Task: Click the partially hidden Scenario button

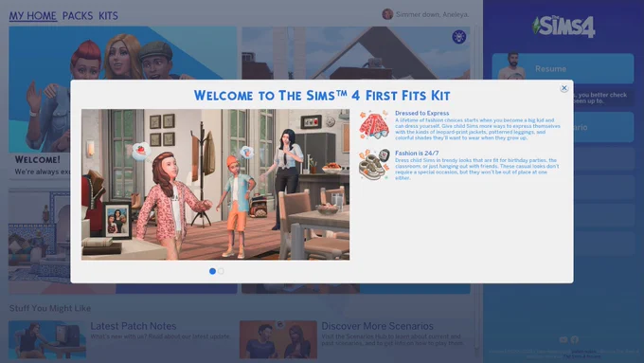Action: [603, 127]
